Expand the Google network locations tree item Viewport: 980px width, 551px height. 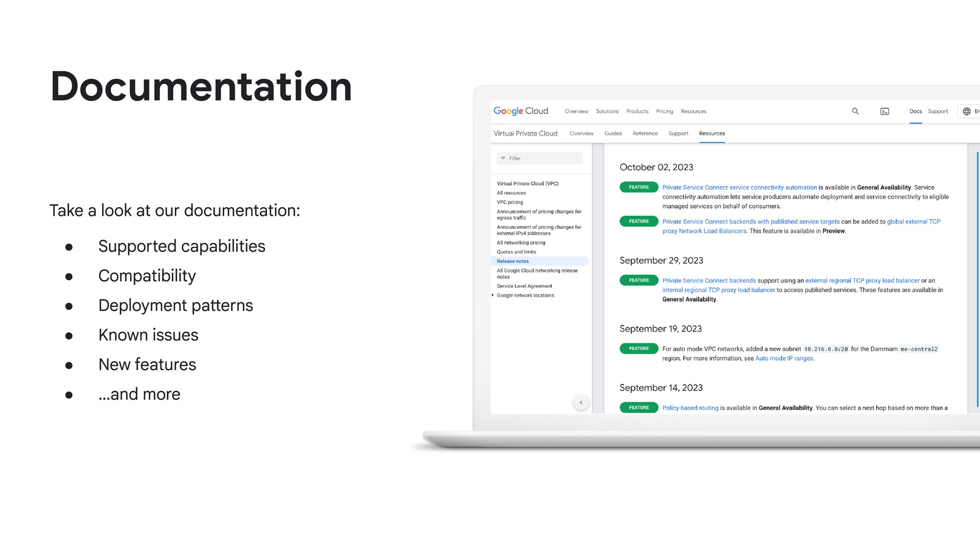click(493, 295)
